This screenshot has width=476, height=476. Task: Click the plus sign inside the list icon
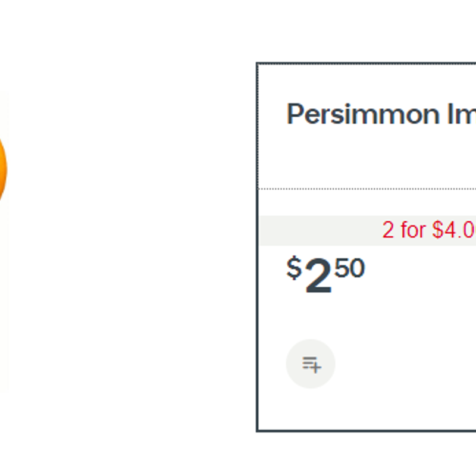tap(317, 368)
